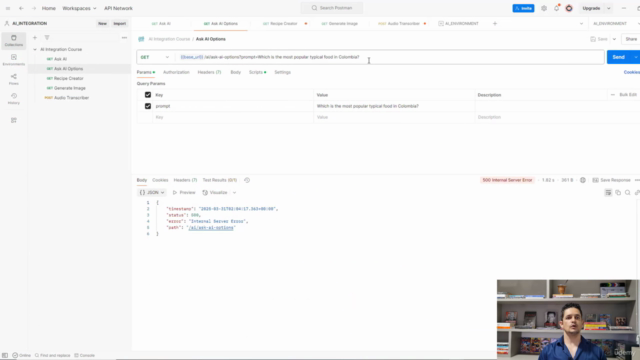Open the Flows sidebar panel
The width and height of the screenshot is (640, 360).
coord(13,79)
